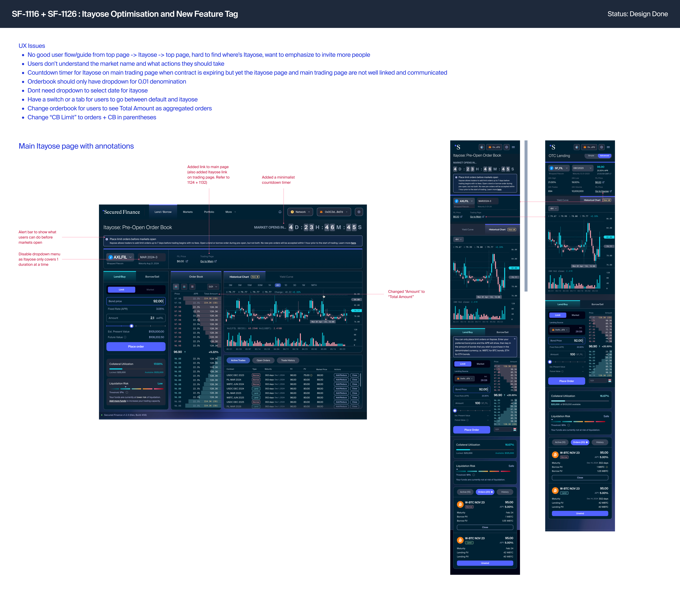Select the 1D timeframe on the desktop chart

pos(286,285)
